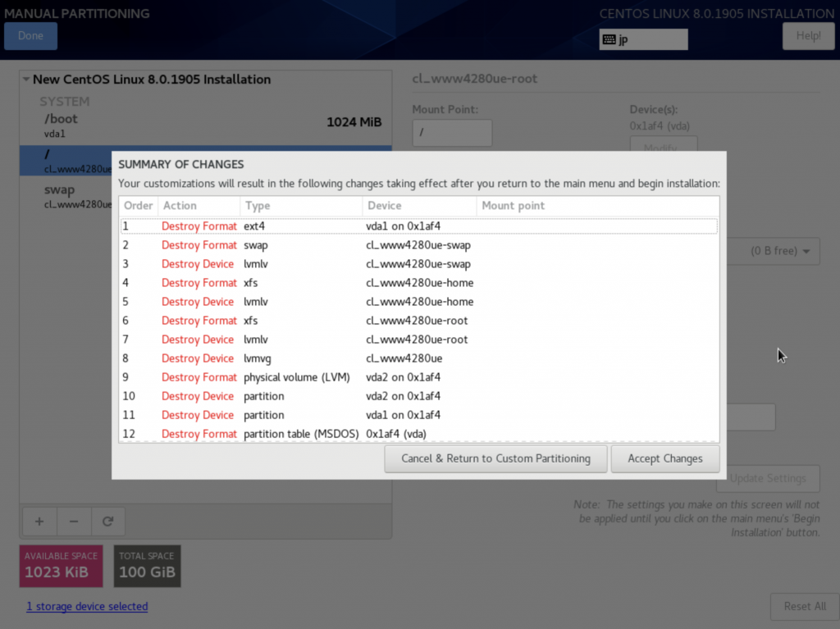Open the 1 storage device selected link
Viewport: 840px width, 629px height.
pyautogui.click(x=87, y=607)
